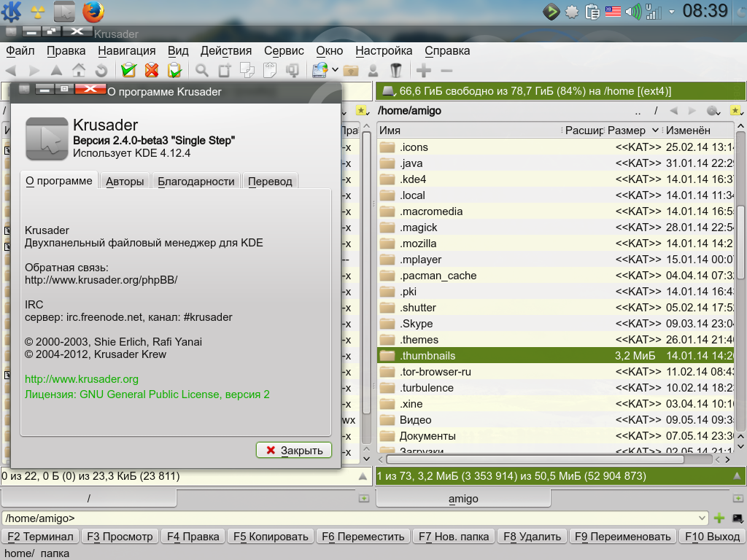This screenshot has width=747, height=560.
Task: Select the .thumbnails folder row
Action: coord(555,356)
